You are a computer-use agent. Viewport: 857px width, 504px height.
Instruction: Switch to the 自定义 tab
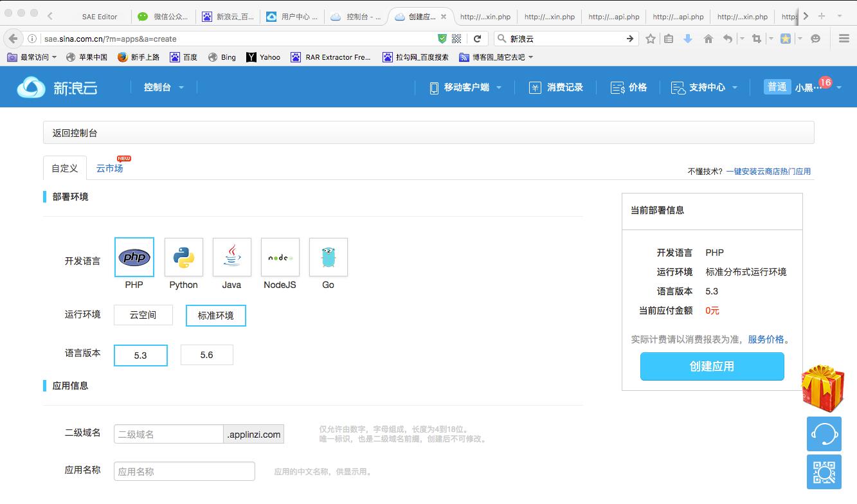tap(65, 168)
